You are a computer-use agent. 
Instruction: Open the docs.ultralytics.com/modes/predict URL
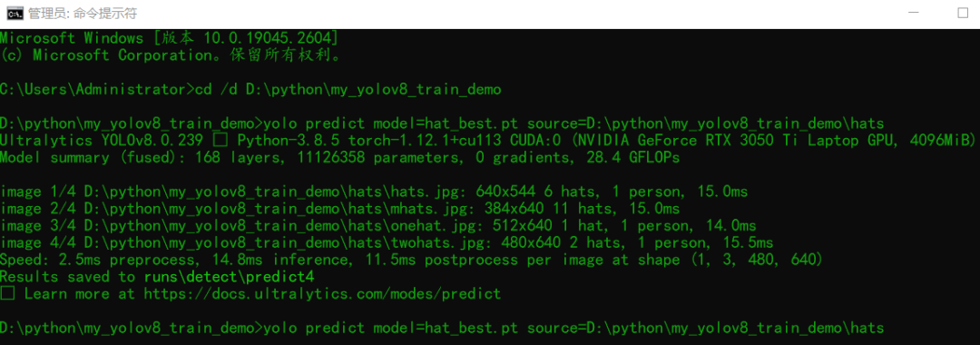click(x=322, y=293)
